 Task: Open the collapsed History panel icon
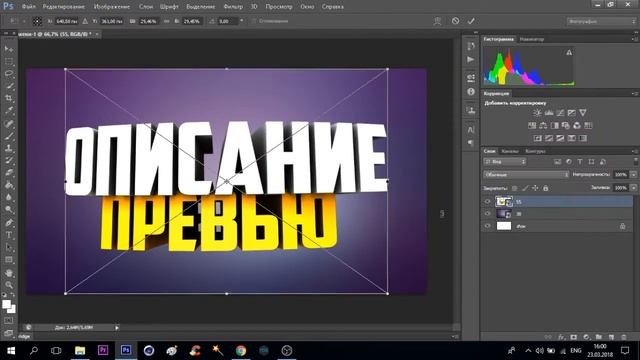point(471,46)
